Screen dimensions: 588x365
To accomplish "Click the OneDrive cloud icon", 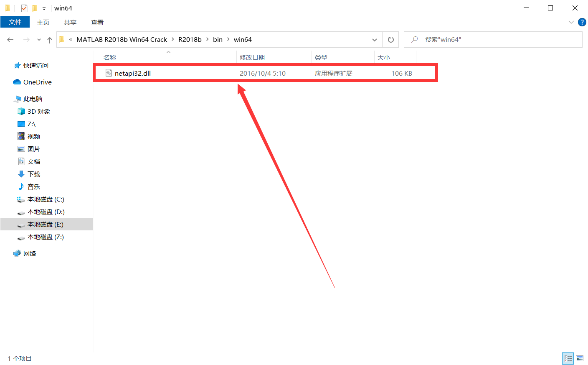I will [x=17, y=82].
